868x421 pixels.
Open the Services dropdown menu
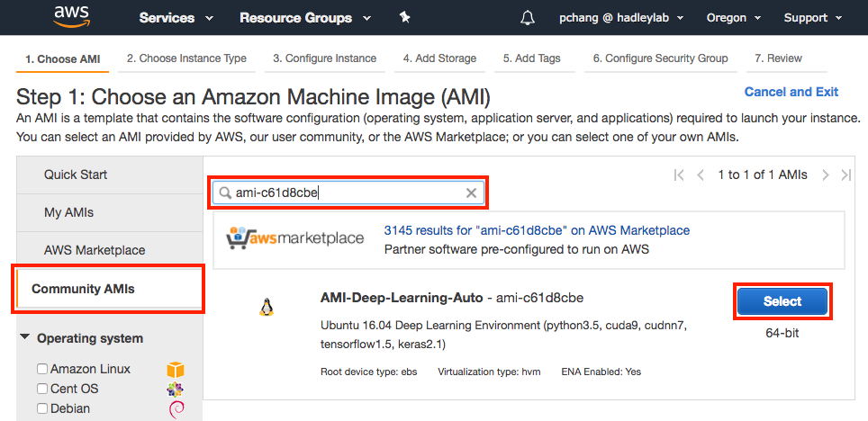click(176, 18)
